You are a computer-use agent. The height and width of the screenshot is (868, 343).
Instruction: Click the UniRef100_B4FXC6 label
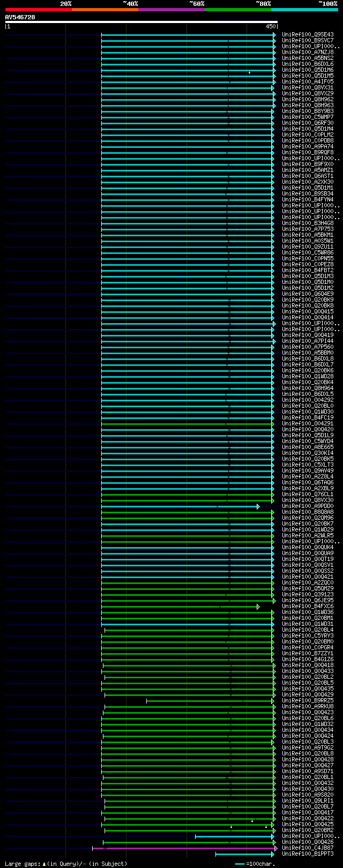point(308,606)
